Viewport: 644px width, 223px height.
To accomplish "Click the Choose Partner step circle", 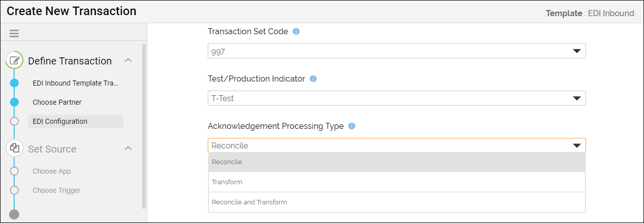I will [14, 102].
